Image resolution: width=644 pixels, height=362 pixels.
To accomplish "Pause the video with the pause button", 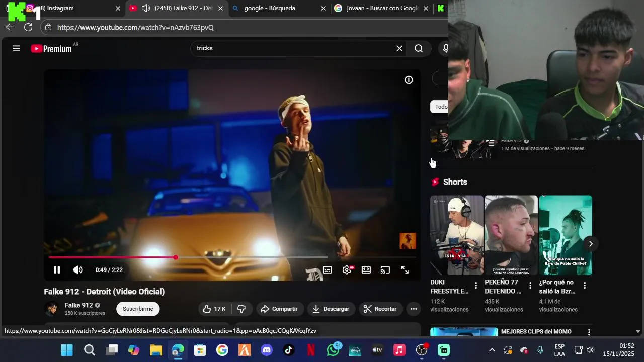I will (57, 270).
